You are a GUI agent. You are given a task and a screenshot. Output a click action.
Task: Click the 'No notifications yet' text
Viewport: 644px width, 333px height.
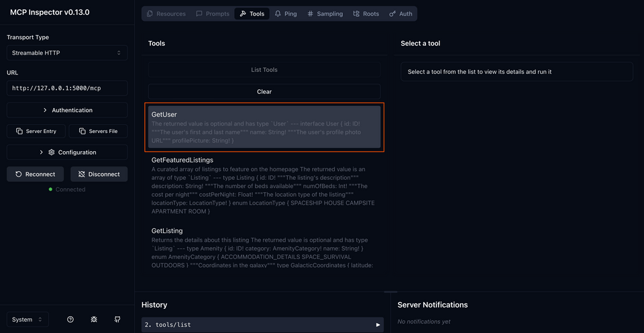424,322
